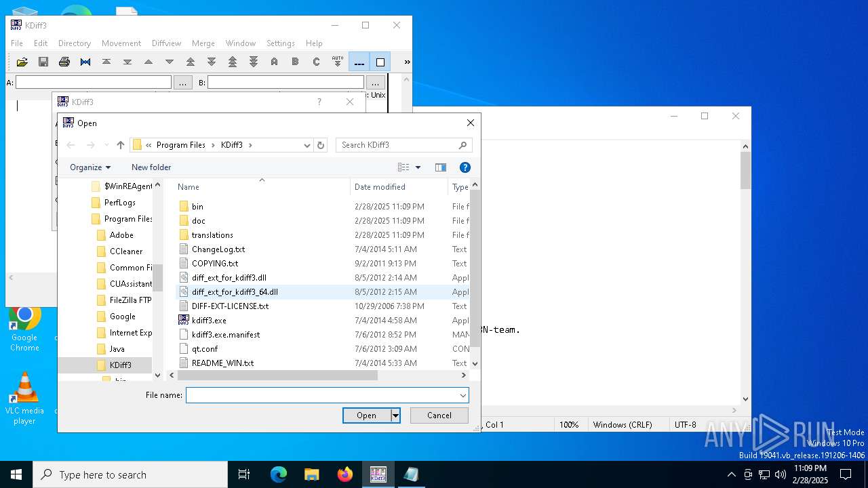Click Go to previous delta up-arrow icon
Viewport: 868px width, 488px height.
[149, 62]
